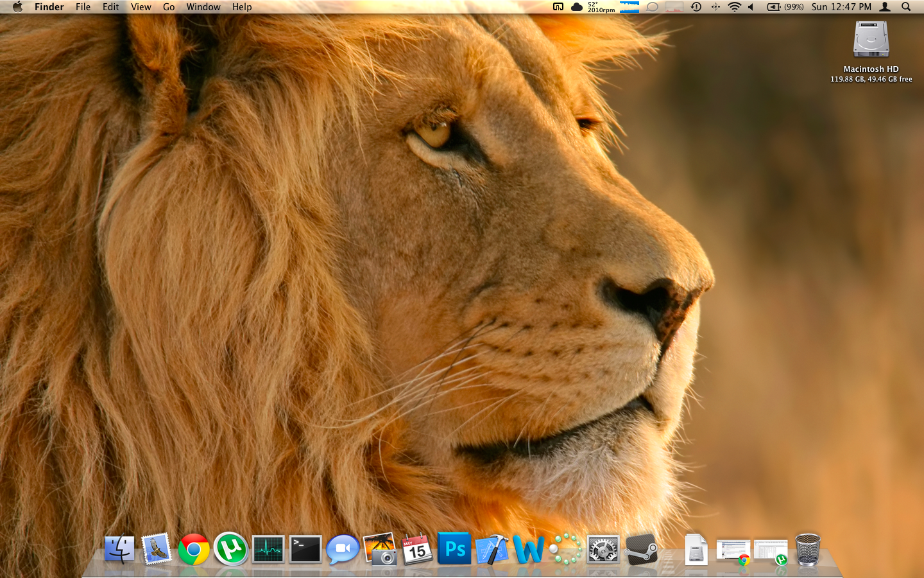
Task: Open the File menu
Action: tap(83, 7)
